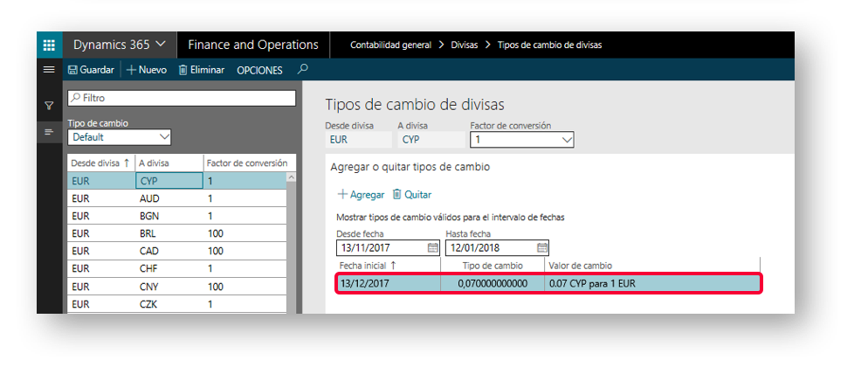
Task: Sort by Desde divisa column header
Action: [x=100, y=163]
